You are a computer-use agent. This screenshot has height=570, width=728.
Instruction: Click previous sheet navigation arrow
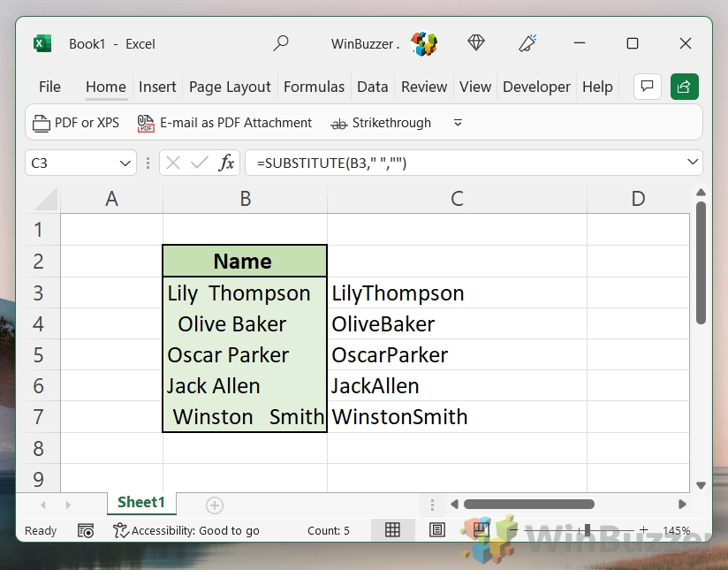point(43,505)
